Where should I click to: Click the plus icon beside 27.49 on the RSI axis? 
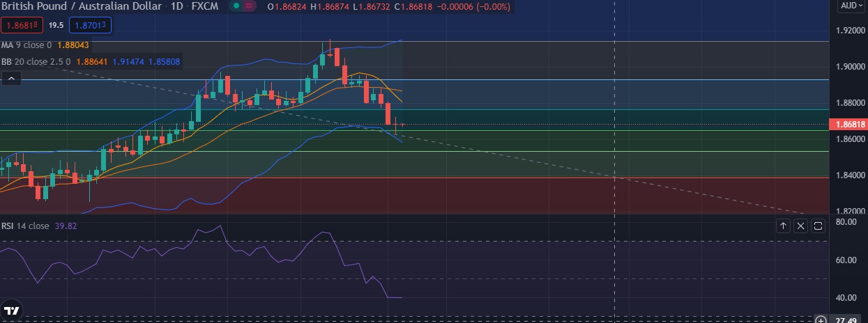822,320
